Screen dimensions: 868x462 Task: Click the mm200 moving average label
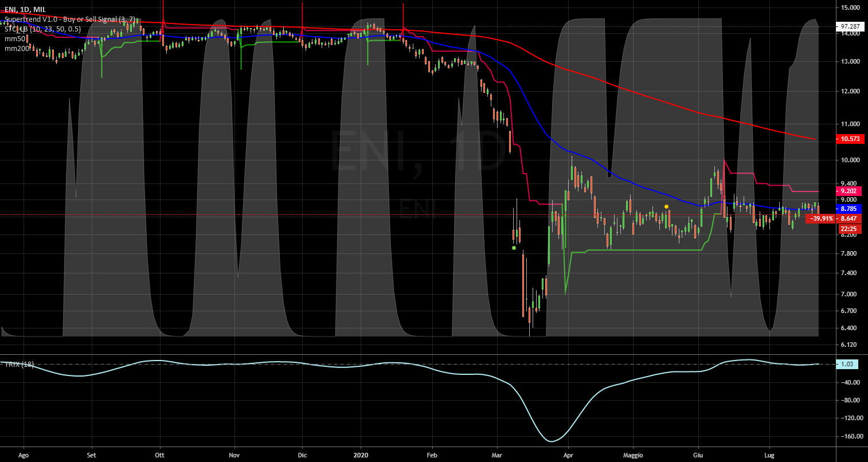pos(16,48)
